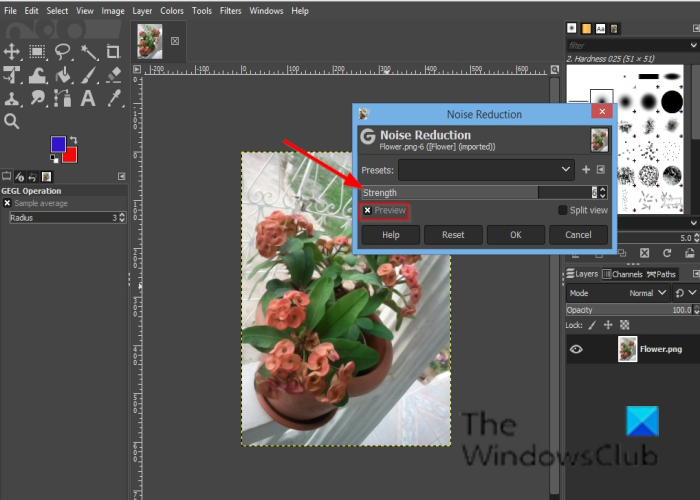
Task: Select the Eraser tool
Action: (115, 75)
